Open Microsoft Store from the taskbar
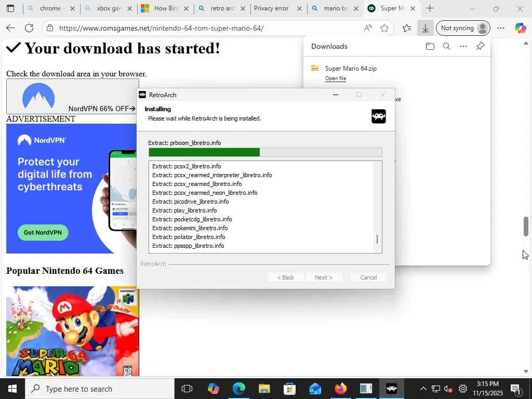The height and width of the screenshot is (399, 532). coord(289,389)
